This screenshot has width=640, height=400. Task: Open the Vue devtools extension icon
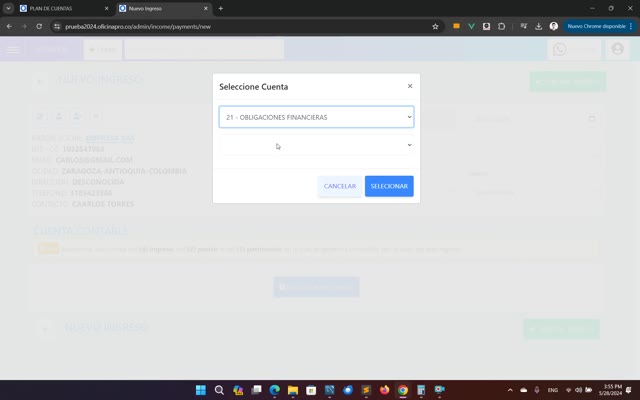click(471, 26)
